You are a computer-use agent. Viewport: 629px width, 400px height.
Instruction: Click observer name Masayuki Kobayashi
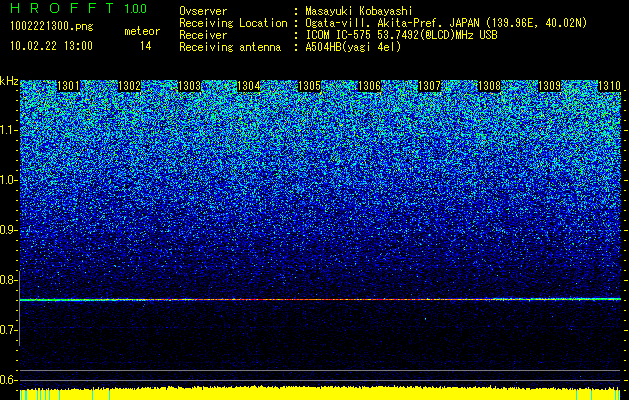358,11
